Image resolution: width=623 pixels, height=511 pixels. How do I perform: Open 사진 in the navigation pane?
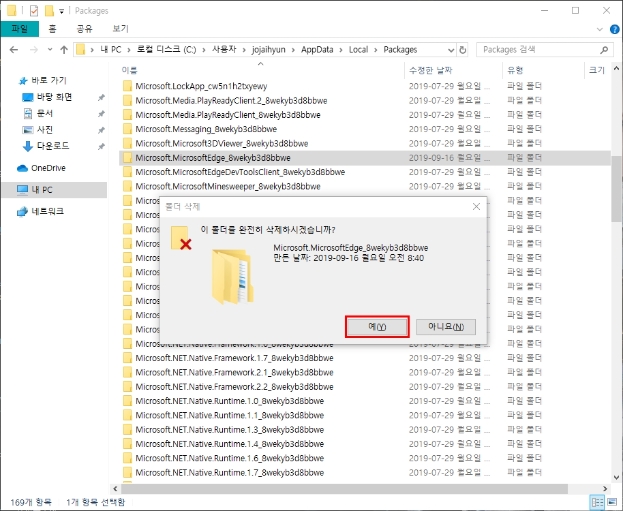(44, 130)
